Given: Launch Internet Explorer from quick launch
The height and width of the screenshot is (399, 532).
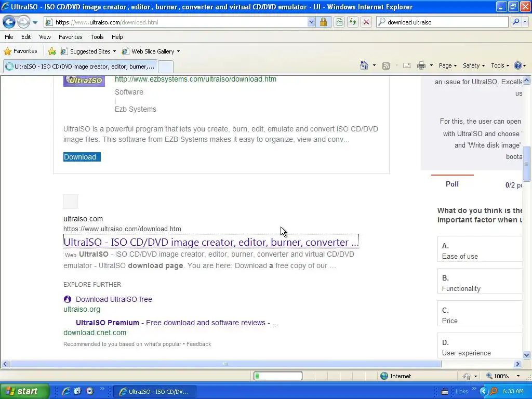Looking at the screenshot, I should point(66,391).
